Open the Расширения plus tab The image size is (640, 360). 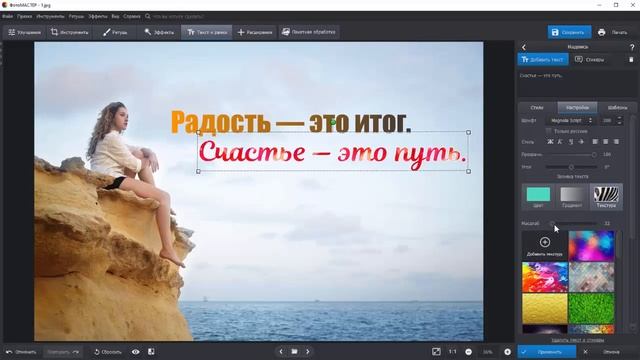pos(255,32)
